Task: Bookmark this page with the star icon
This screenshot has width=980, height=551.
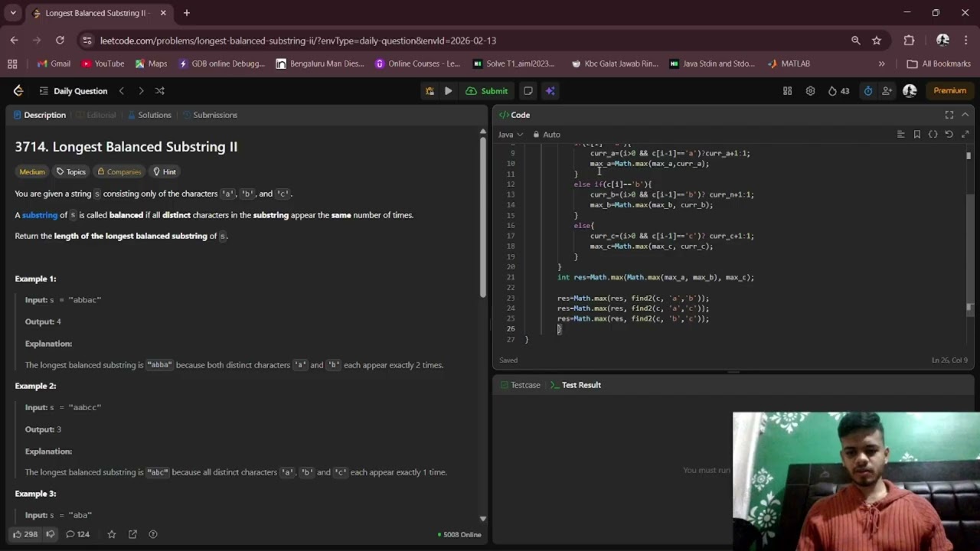Action: coord(877,41)
